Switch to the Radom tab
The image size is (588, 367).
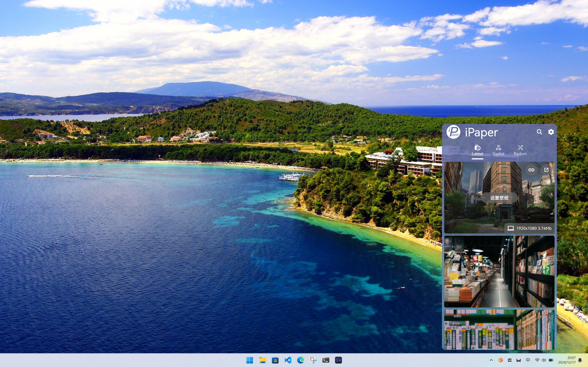coord(520,150)
